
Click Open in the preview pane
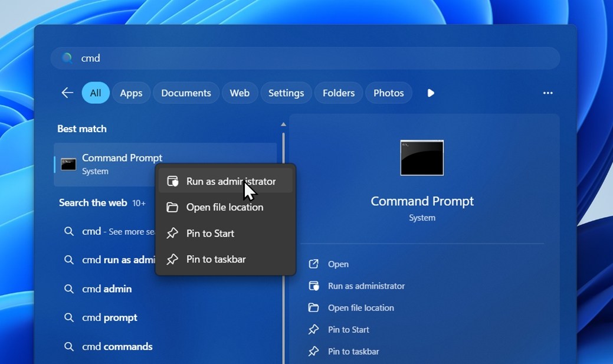tap(338, 264)
